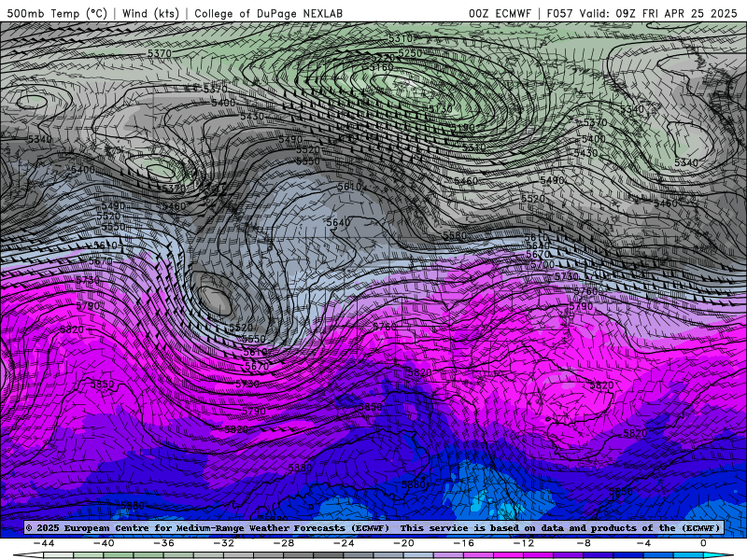Image resolution: width=747 pixels, height=560 pixels.
Task: Click the -44 color scale label
Action: pos(44,543)
